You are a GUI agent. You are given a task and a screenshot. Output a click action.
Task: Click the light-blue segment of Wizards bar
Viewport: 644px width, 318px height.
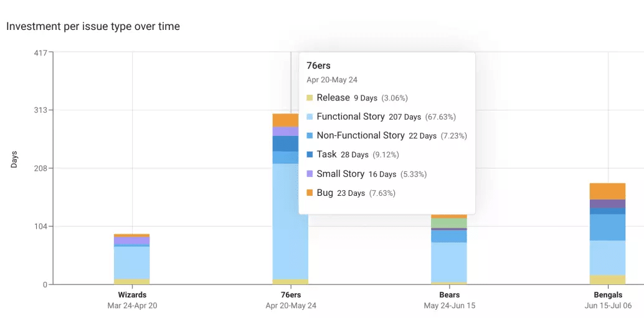[x=132, y=263]
